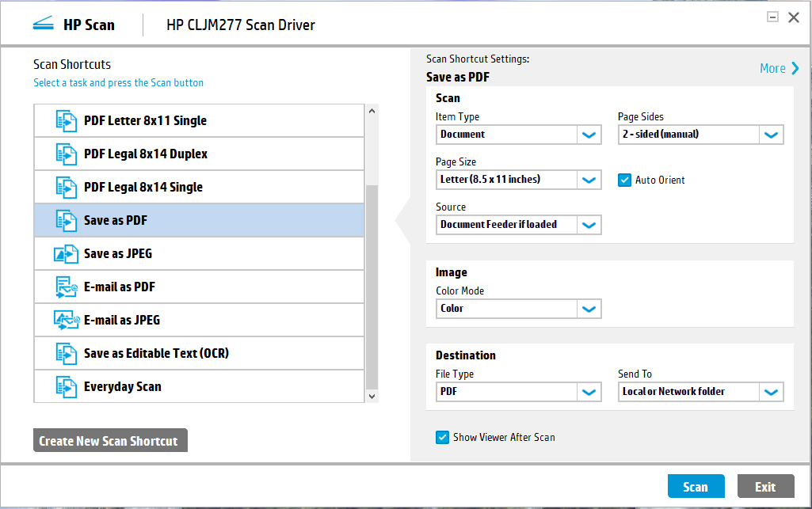Click Create New Scan Shortcut
This screenshot has width=812, height=509.
(110, 441)
